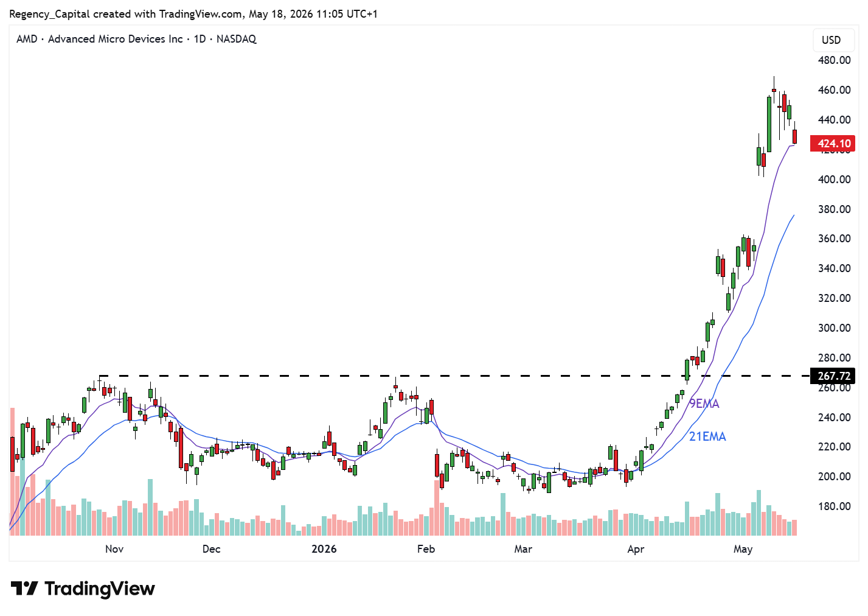Click the Nov label on time axis
Screen dimensions: 868x616
pos(114,549)
